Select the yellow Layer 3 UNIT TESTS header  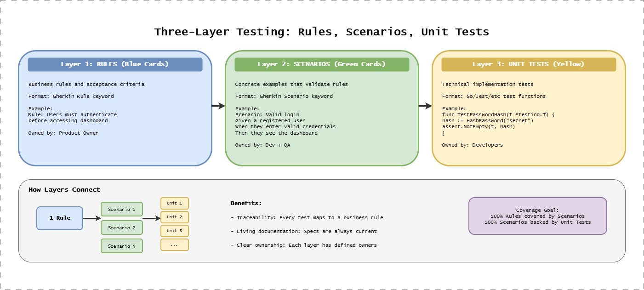tap(528, 64)
